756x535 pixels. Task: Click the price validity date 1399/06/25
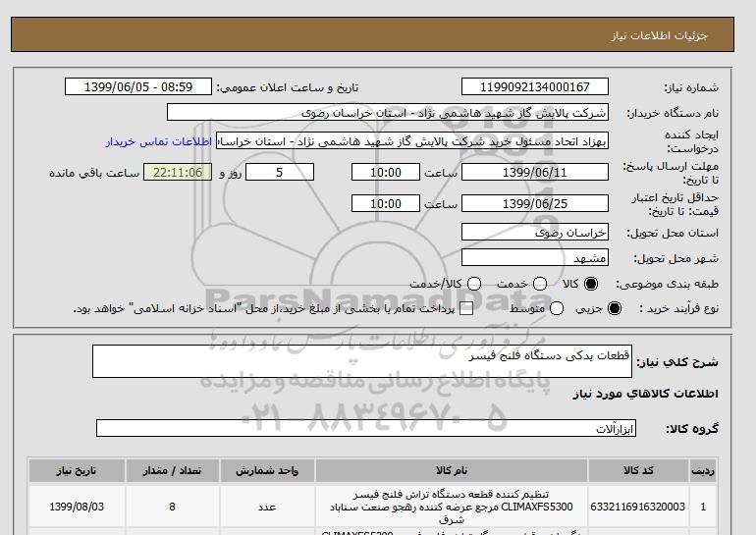coord(535,203)
